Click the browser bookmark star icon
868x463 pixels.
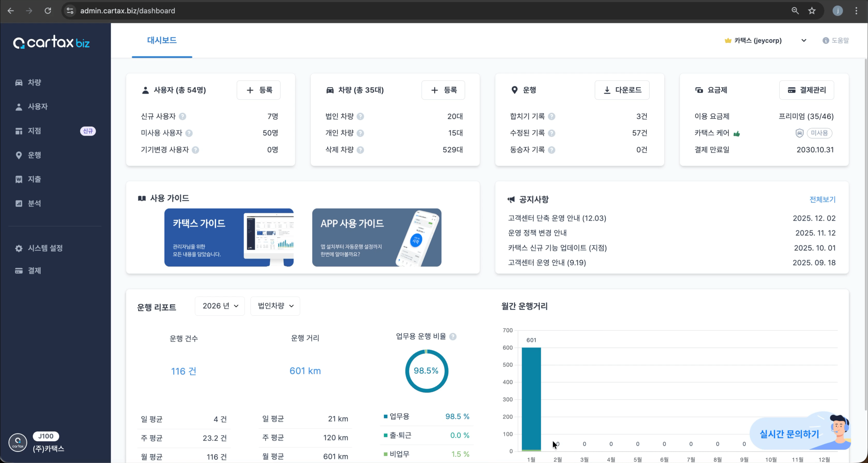point(812,11)
